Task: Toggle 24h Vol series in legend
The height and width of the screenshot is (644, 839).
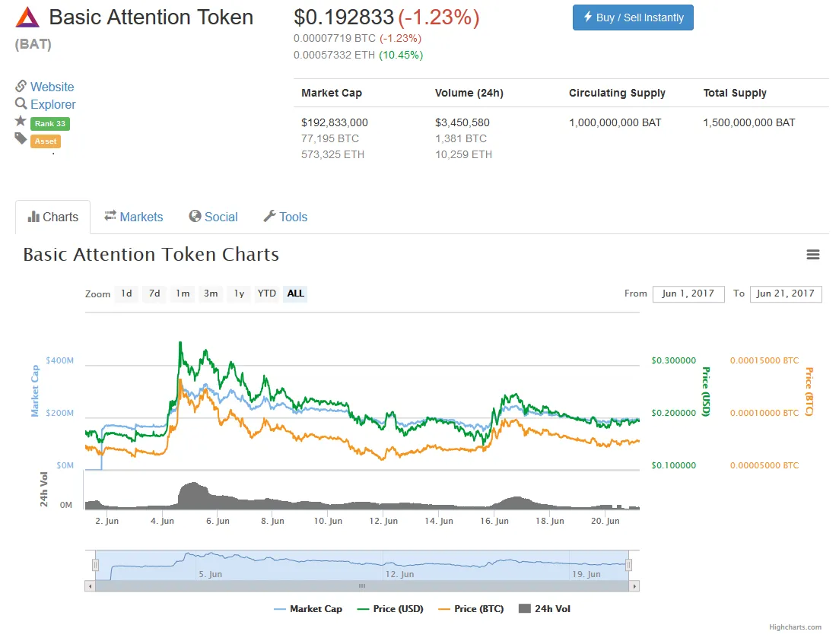Action: (545, 609)
